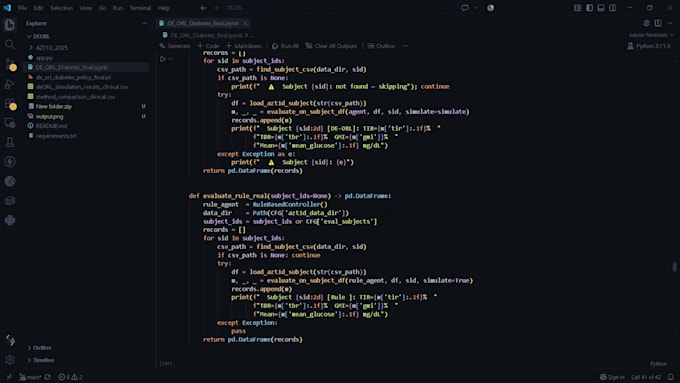Open the Explorer view in activity bar
This screenshot has height=383, width=680.
click(x=10, y=25)
